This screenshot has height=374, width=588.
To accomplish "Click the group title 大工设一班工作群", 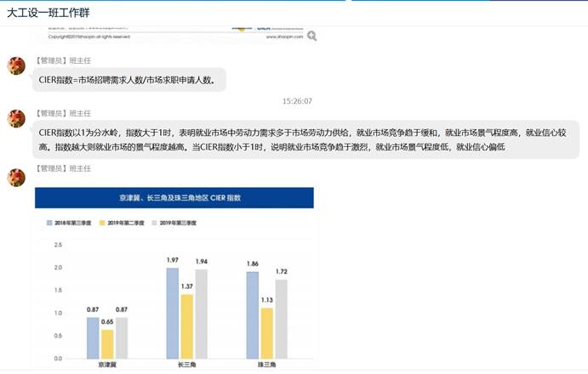I will tap(48, 13).
